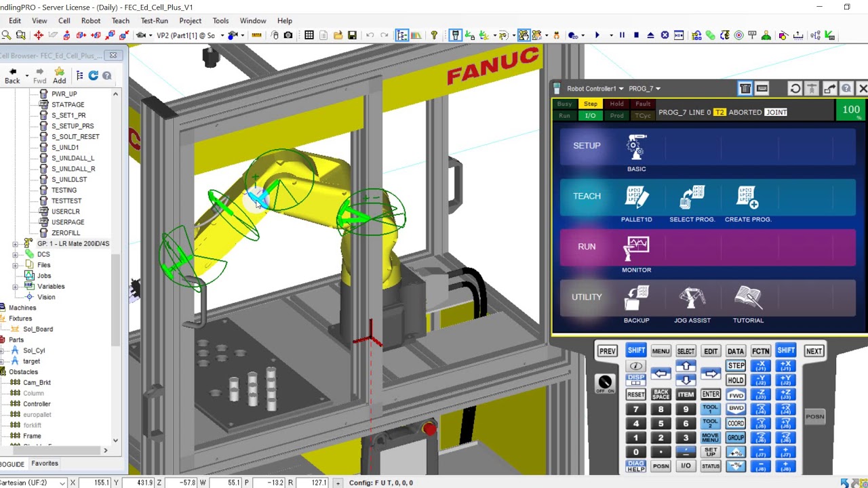Toggle the COORD key on pendant
Viewport: 868px width, 488px height.
coord(736,424)
